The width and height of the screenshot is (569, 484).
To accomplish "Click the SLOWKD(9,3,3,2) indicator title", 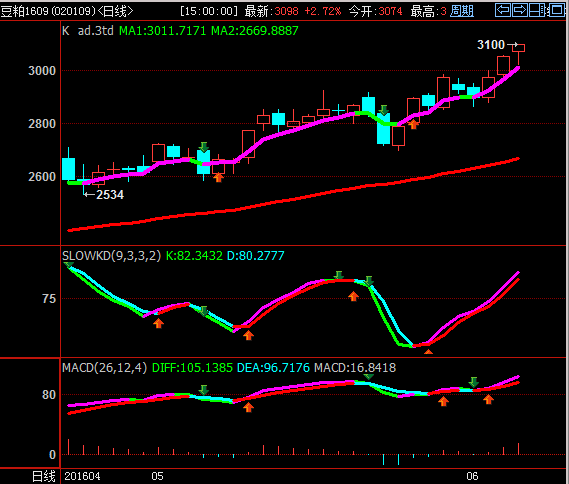I will tap(111, 256).
